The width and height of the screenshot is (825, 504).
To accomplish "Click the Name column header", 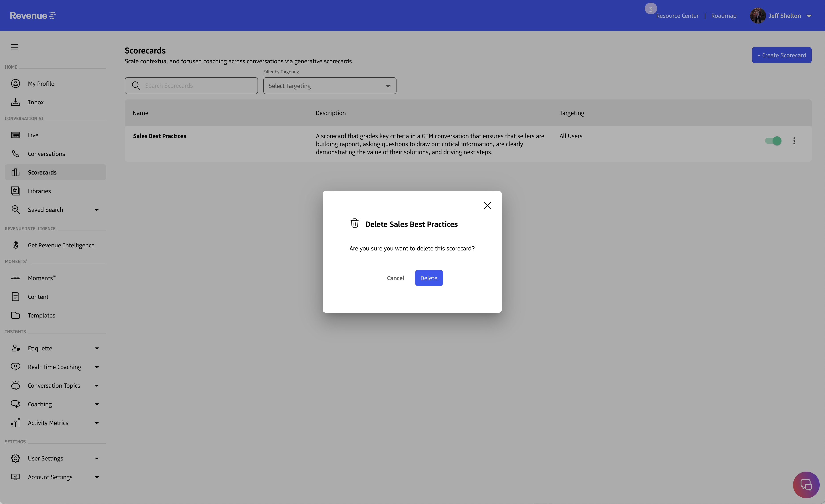I will [x=140, y=113].
